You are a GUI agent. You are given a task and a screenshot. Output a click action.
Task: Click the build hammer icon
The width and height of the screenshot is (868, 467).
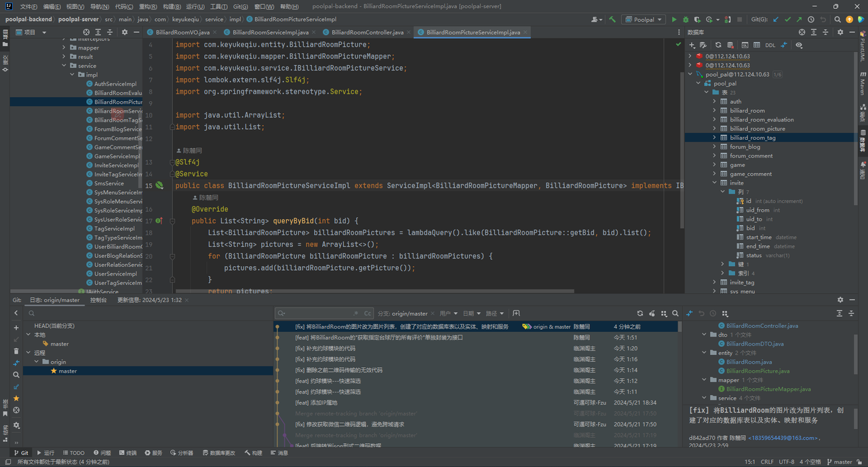tap(612, 20)
